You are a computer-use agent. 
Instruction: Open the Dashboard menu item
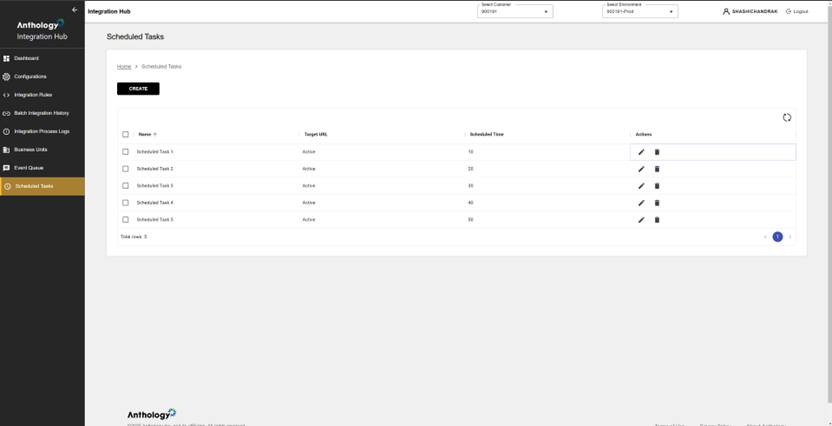point(42,58)
